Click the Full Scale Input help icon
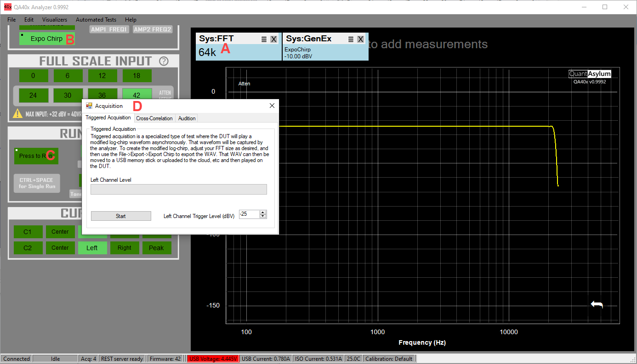637x364 pixels. (x=163, y=61)
